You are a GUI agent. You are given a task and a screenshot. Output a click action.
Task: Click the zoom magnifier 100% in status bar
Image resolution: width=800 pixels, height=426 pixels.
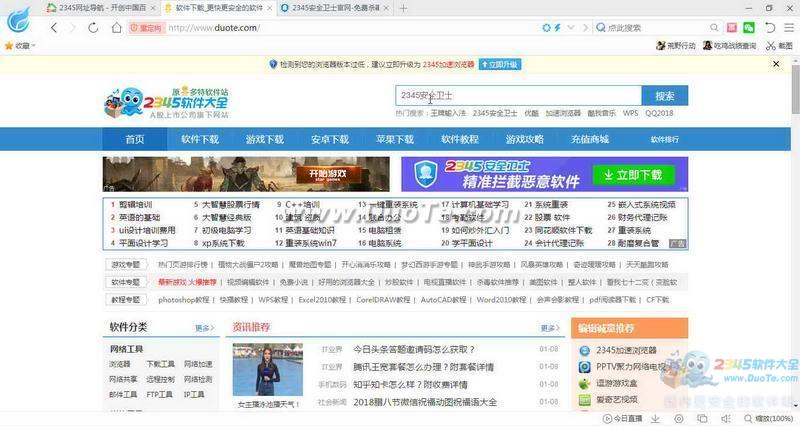coord(748,418)
